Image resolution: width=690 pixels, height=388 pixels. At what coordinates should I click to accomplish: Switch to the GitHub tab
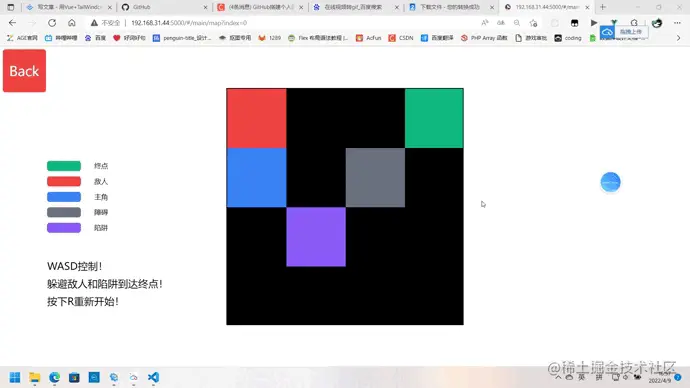pos(164,7)
